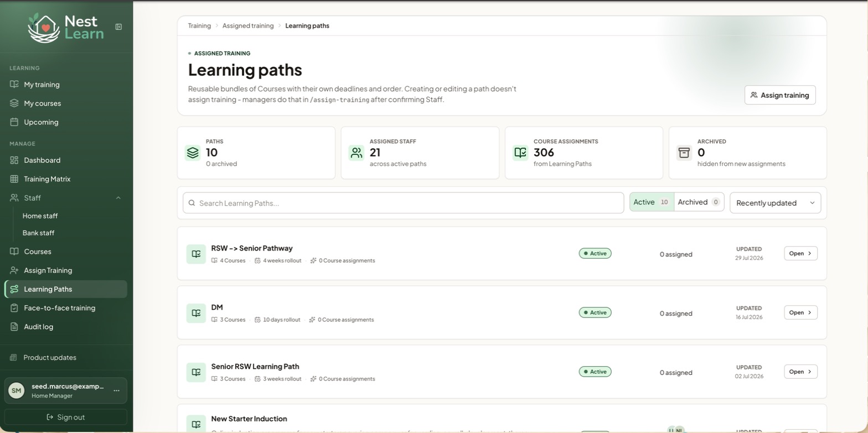The width and height of the screenshot is (868, 433).
Task: Click the Assign training button
Action: point(780,95)
